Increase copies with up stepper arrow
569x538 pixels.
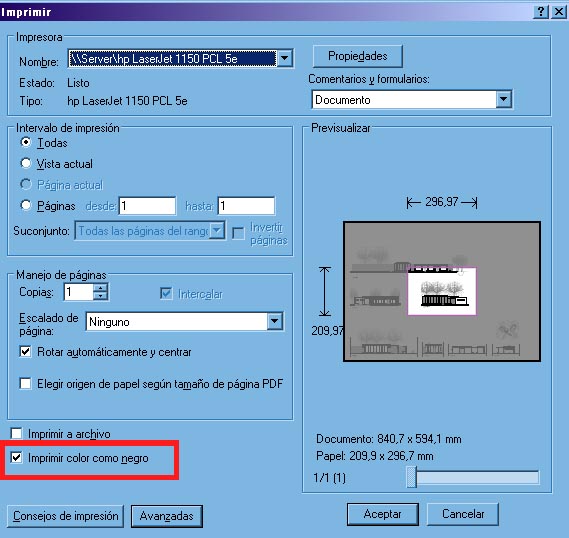pos(100,288)
